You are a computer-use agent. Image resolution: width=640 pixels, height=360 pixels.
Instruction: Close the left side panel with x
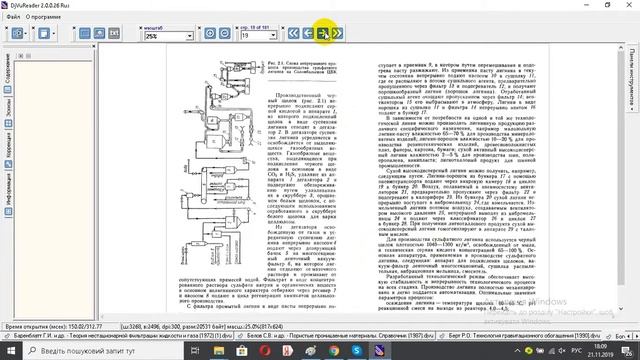(x=93, y=47)
